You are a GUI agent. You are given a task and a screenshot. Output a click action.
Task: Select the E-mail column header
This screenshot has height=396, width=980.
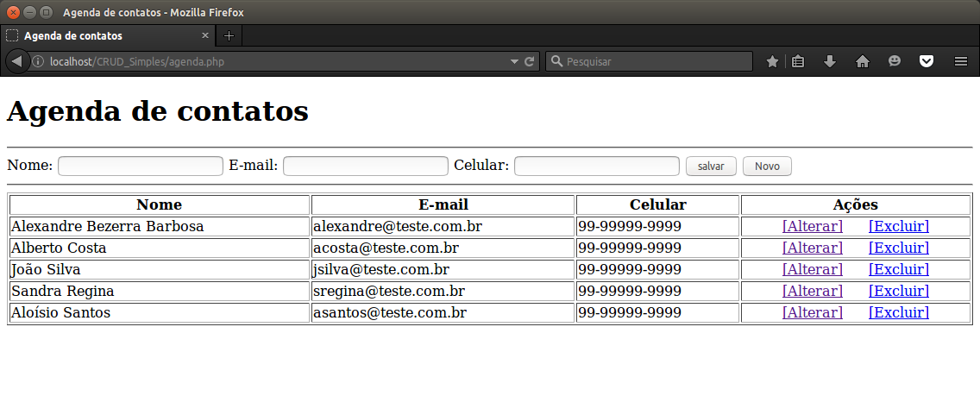[x=443, y=204]
